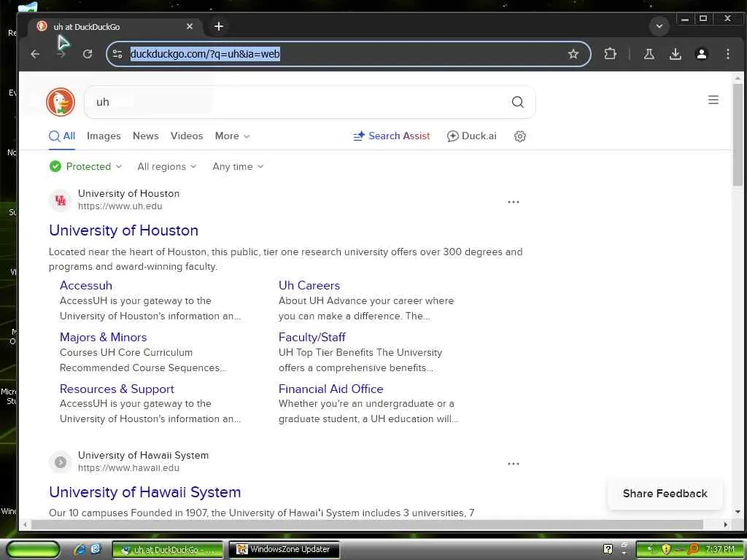Screen dimensions: 747x560
Task: Open the University of Hawaii System result title
Action: pos(145,492)
